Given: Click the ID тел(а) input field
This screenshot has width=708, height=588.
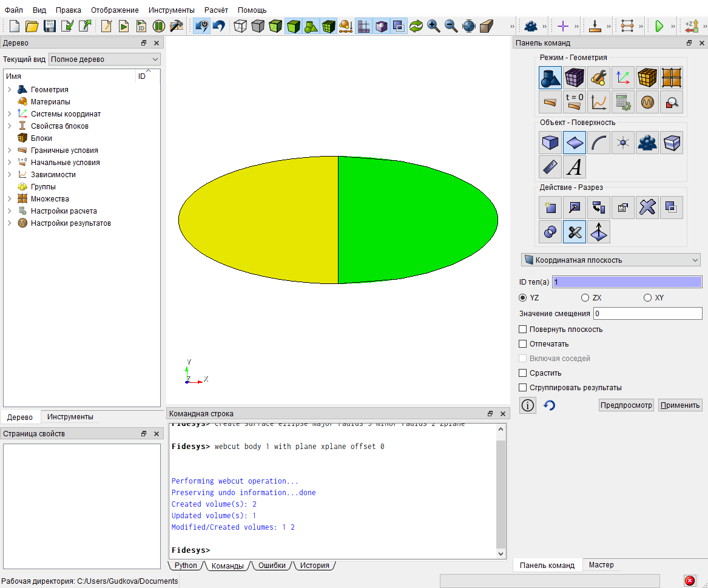Looking at the screenshot, I should pyautogui.click(x=627, y=282).
